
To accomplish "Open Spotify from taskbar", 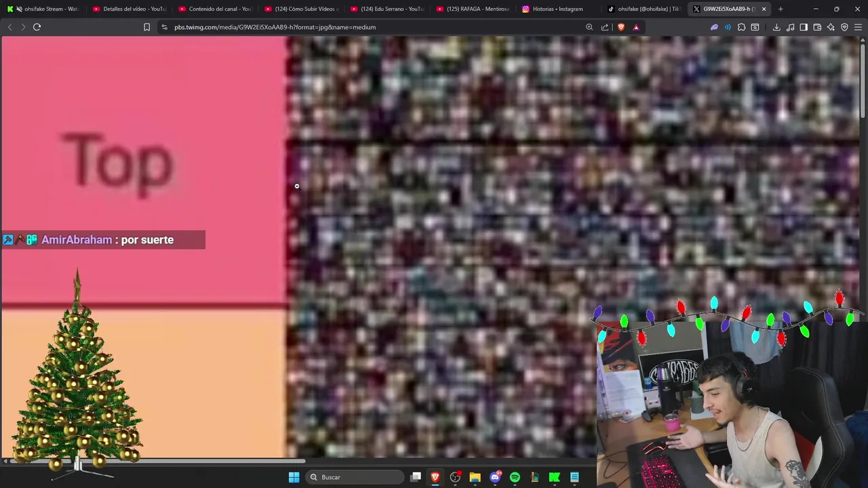I will 515,477.
